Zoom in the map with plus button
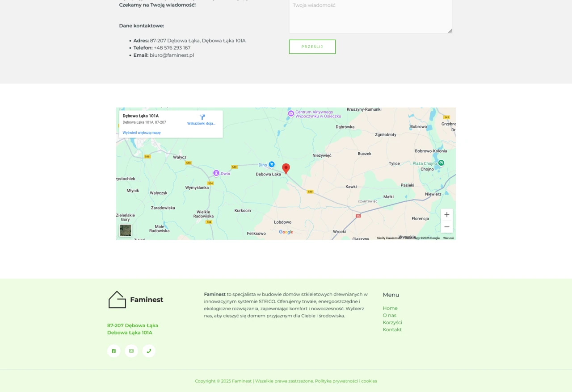The height and width of the screenshot is (392, 572). [447, 215]
